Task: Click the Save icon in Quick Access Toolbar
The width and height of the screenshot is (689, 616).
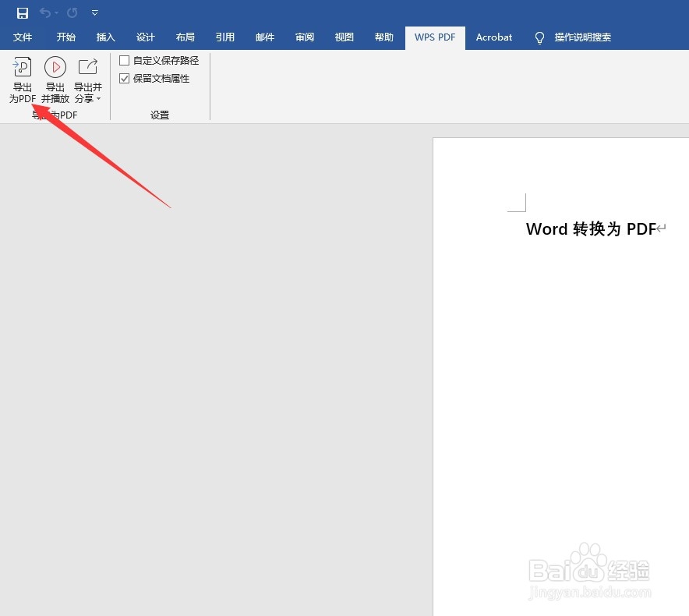Action: 22,12
